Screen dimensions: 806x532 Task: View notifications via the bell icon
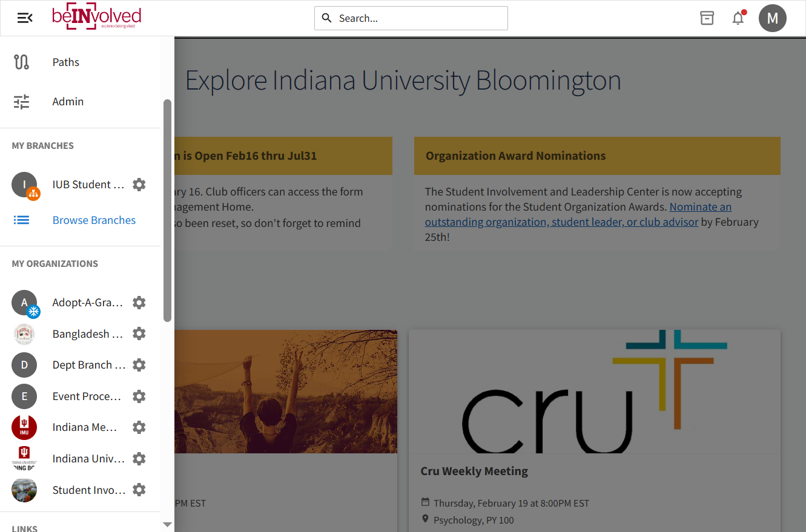click(x=738, y=18)
